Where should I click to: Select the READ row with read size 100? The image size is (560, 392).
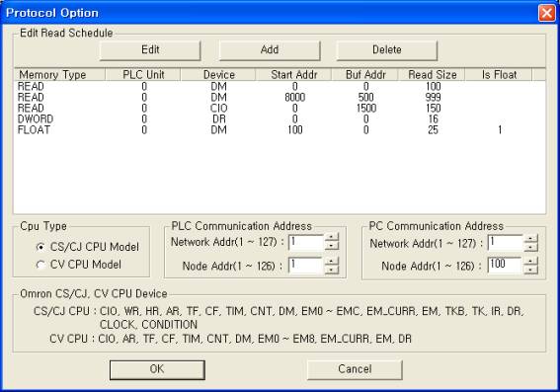pos(280,86)
